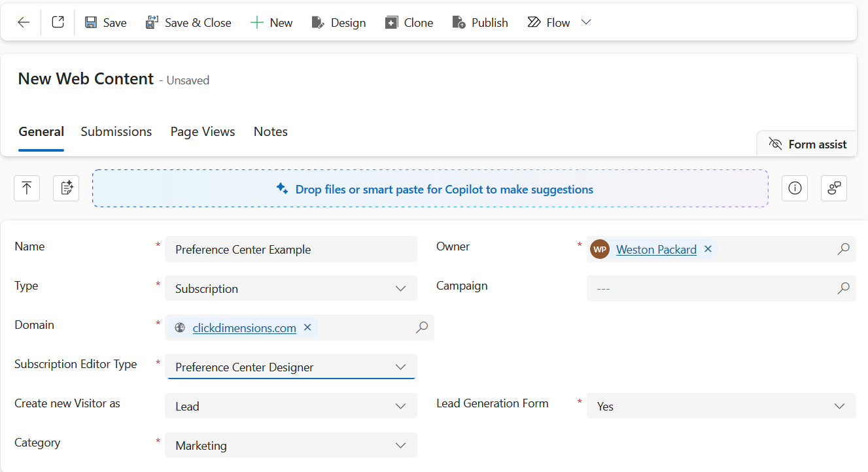Open the Submissions tab
The width and height of the screenshot is (868, 472).
click(116, 131)
